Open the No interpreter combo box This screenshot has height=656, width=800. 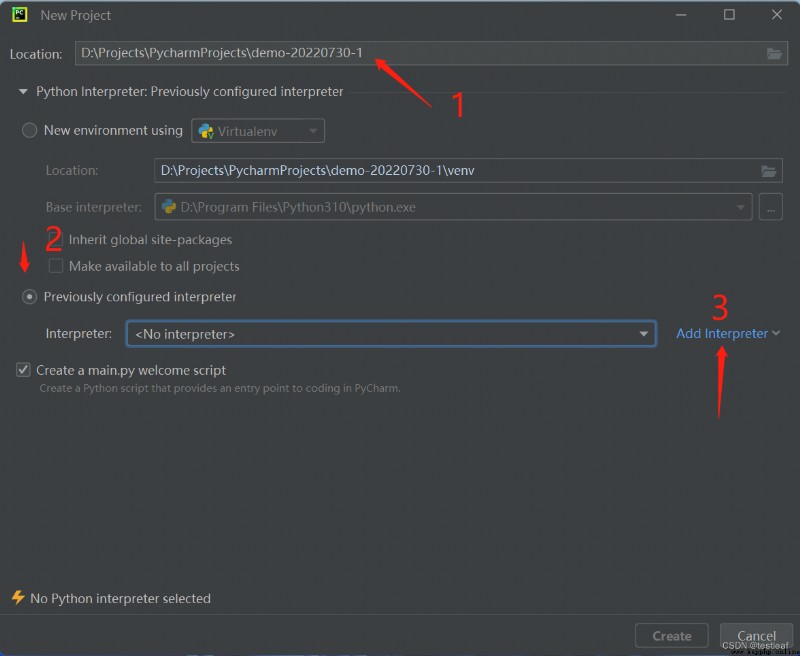391,334
